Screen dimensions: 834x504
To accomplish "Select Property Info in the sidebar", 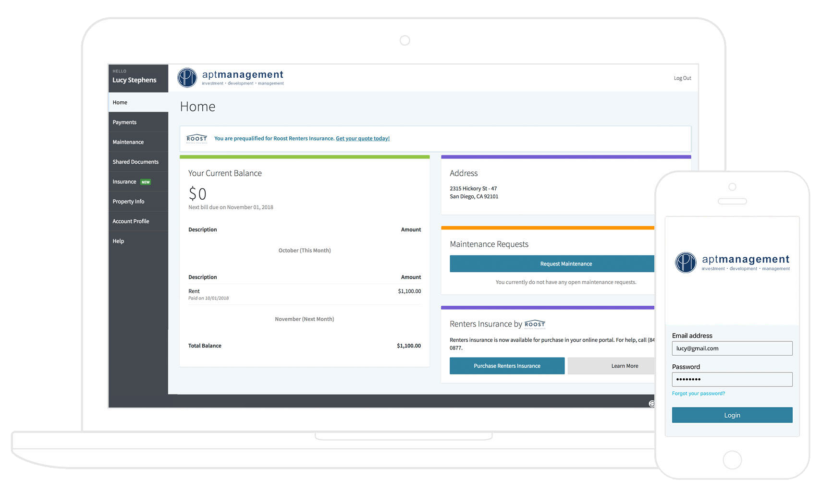I will [x=128, y=202].
